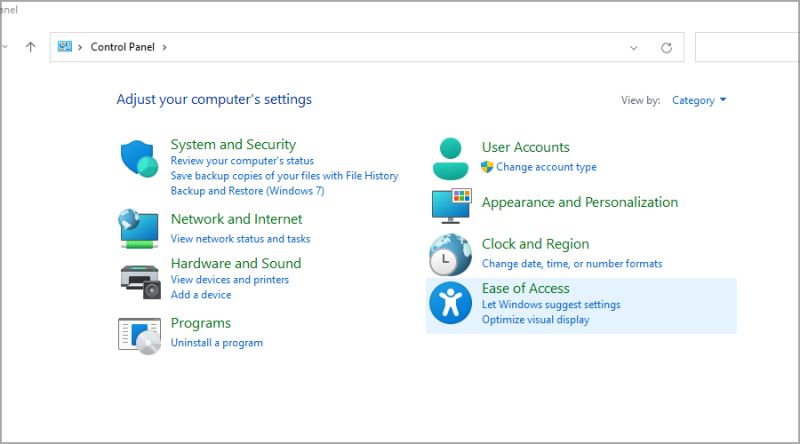
Task: Click View network status and tasks
Action: tap(240, 238)
